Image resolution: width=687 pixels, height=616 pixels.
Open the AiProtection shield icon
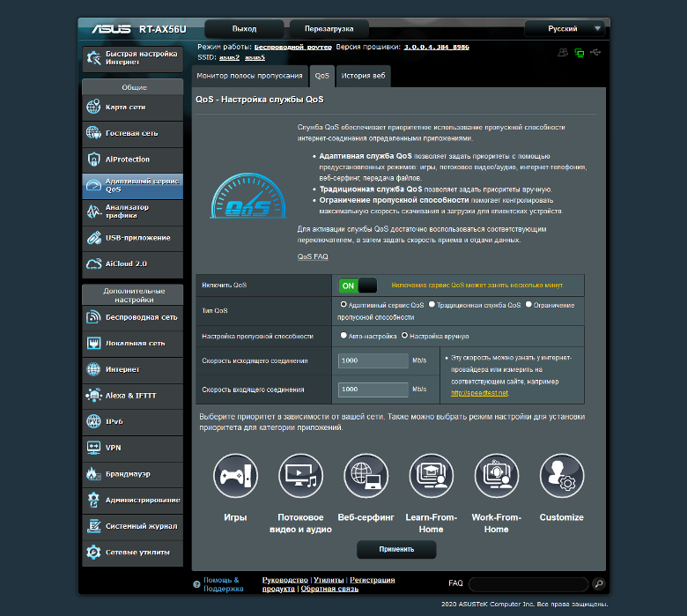tap(93, 159)
